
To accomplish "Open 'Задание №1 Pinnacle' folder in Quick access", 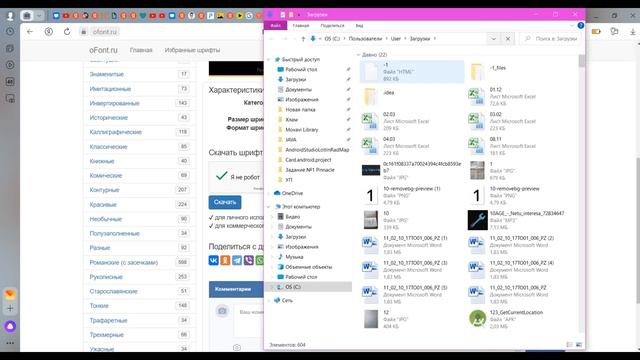I will (x=310, y=170).
